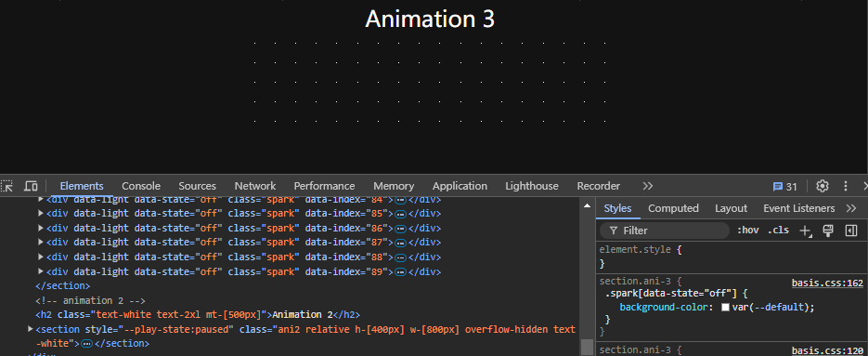
Task: Expand the data-index 85 div node
Action: click(41, 213)
